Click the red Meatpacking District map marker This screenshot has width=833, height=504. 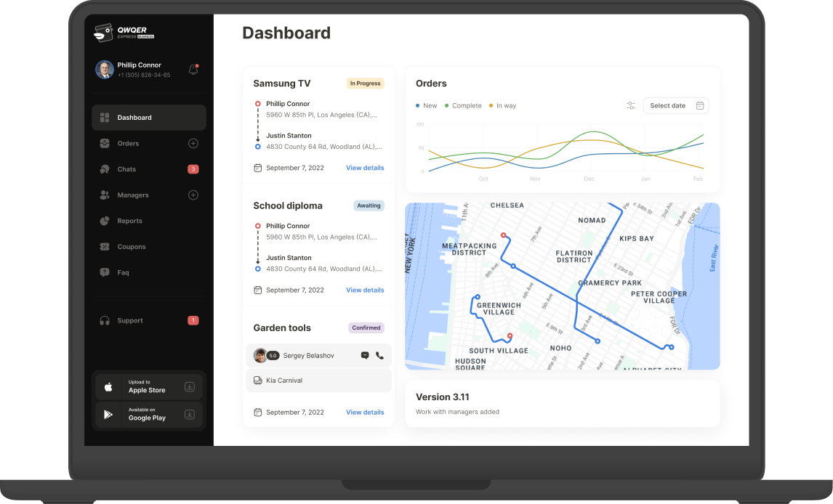tap(503, 235)
